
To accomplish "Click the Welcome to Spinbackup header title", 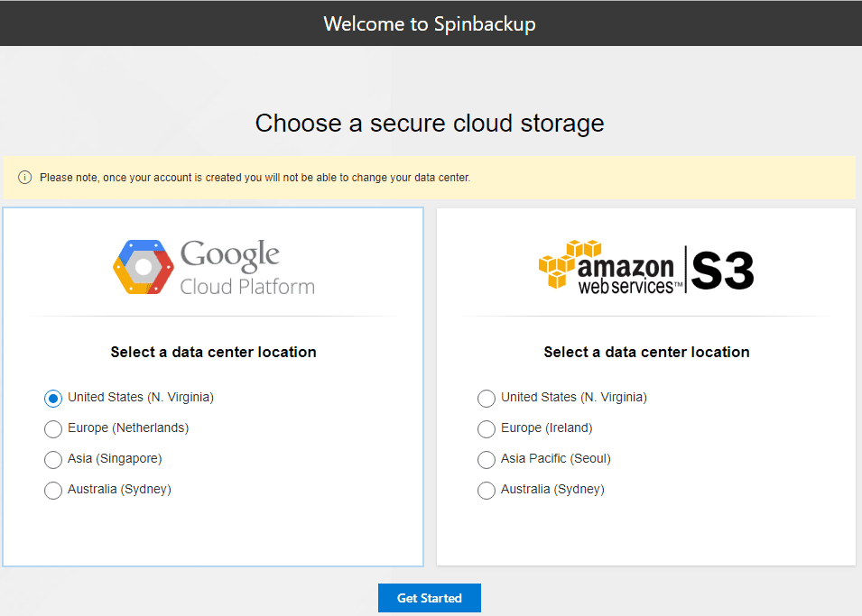I will tap(430, 23).
